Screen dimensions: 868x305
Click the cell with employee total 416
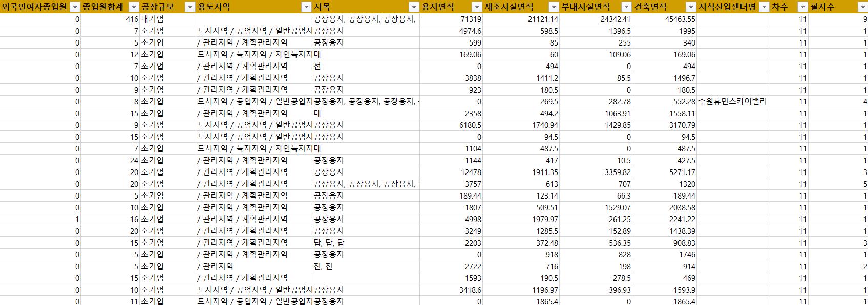coord(110,19)
